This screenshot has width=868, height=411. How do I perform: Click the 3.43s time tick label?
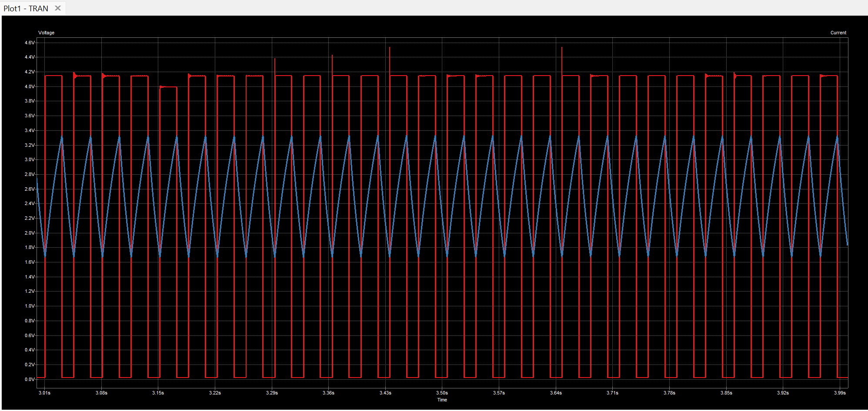click(x=385, y=393)
